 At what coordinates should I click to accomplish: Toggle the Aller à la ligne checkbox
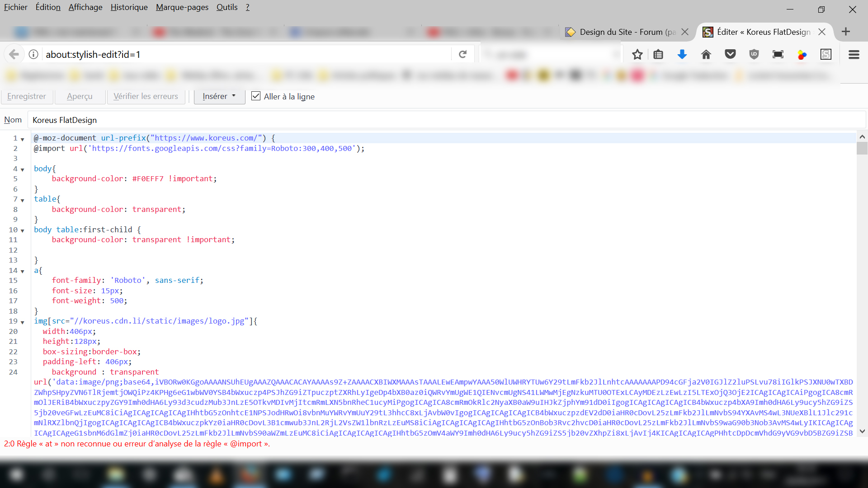[x=256, y=96]
